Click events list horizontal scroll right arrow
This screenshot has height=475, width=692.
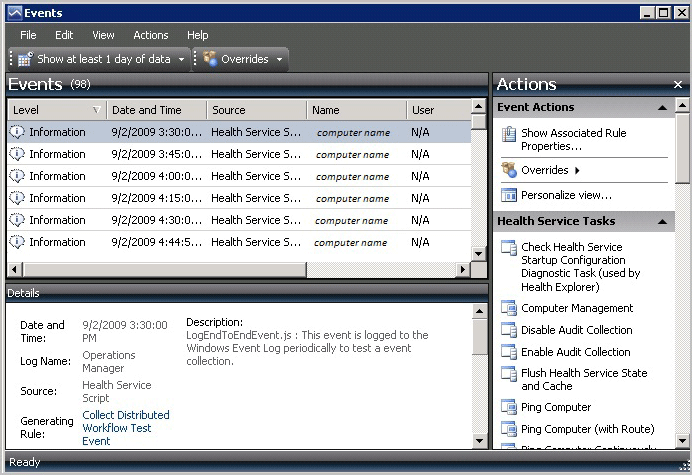pyautogui.click(x=463, y=269)
